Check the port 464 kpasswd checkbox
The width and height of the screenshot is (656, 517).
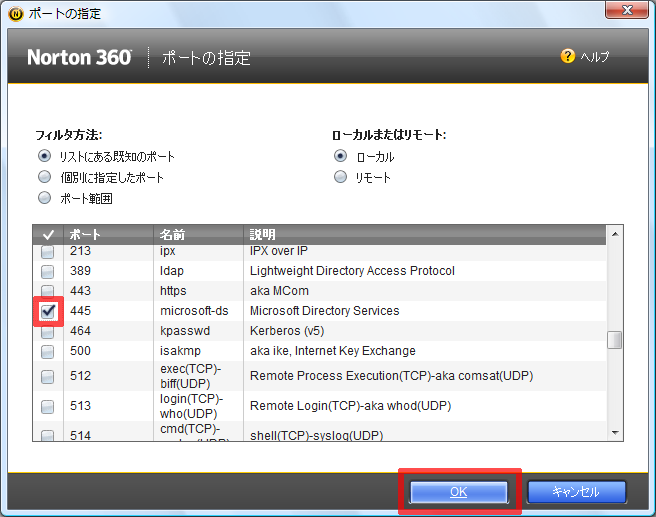point(47,331)
